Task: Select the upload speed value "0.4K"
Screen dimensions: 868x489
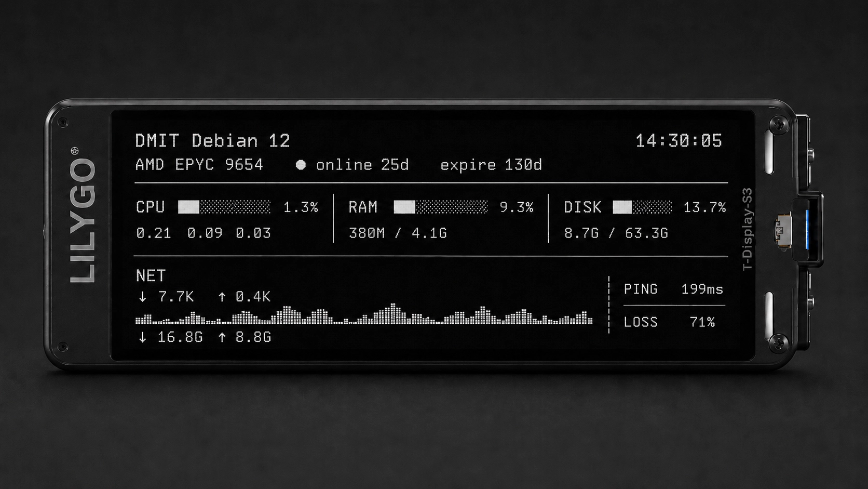Action: [253, 297]
